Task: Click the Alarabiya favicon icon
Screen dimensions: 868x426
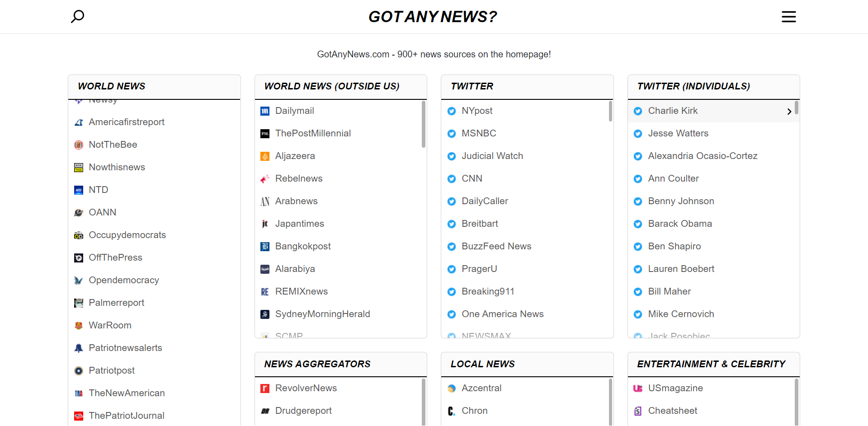Action: pyautogui.click(x=265, y=269)
